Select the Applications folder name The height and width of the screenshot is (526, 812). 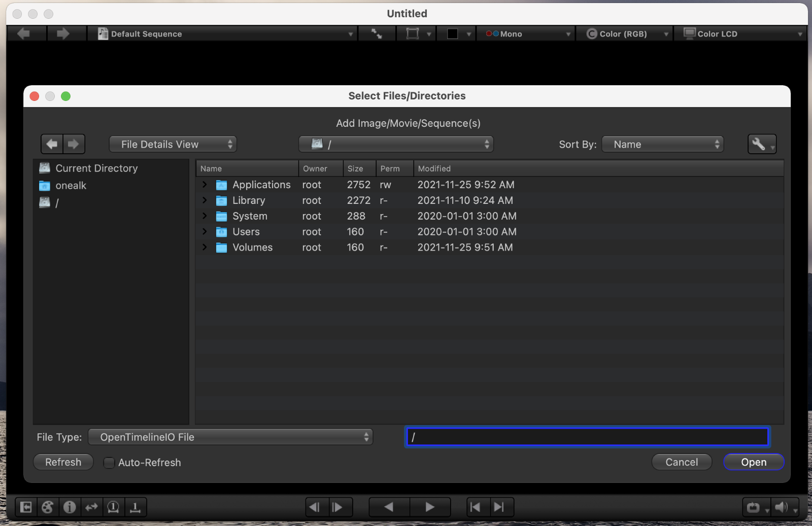point(261,185)
